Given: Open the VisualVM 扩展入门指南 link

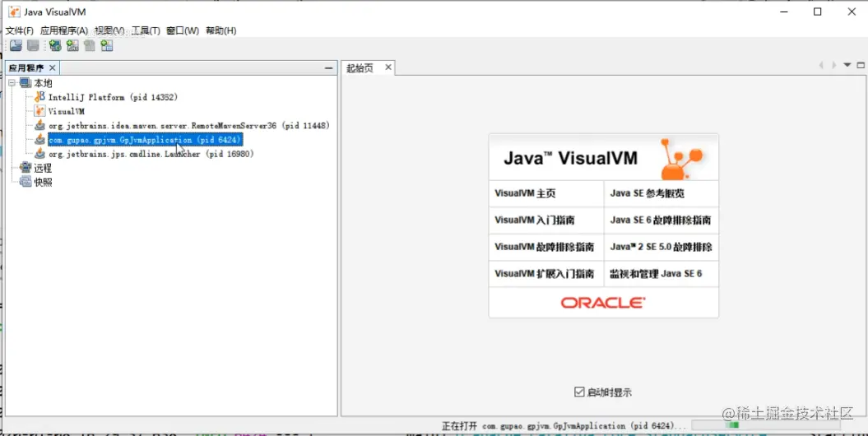Looking at the screenshot, I should click(544, 273).
